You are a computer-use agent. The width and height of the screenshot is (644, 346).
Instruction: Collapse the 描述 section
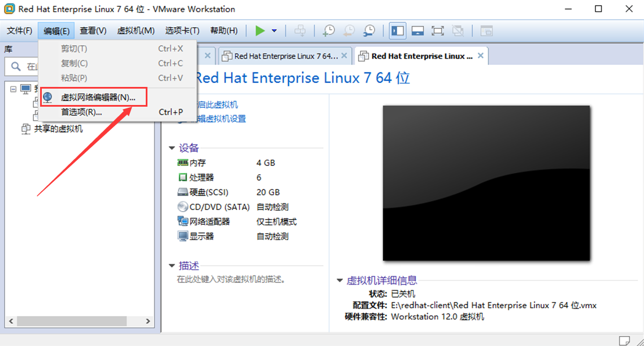coord(172,266)
